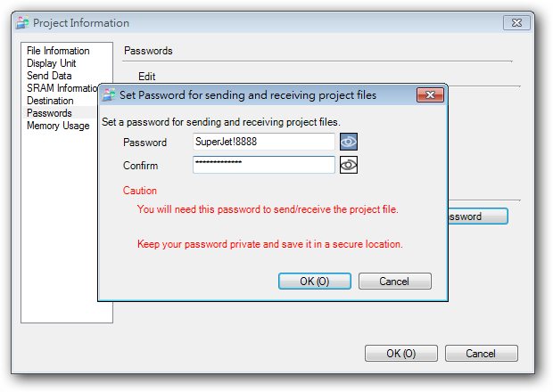Click Cancel in Project Information window

pyautogui.click(x=480, y=354)
